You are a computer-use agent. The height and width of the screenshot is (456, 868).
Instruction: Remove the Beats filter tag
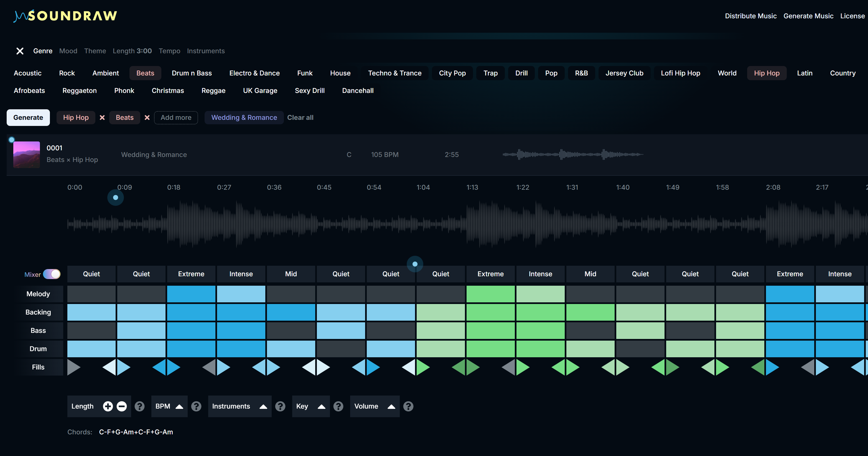(x=147, y=118)
